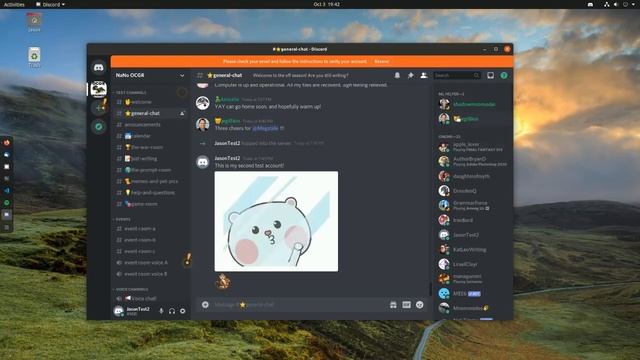Open the announcements channel
640x360 pixels.
click(x=150, y=124)
